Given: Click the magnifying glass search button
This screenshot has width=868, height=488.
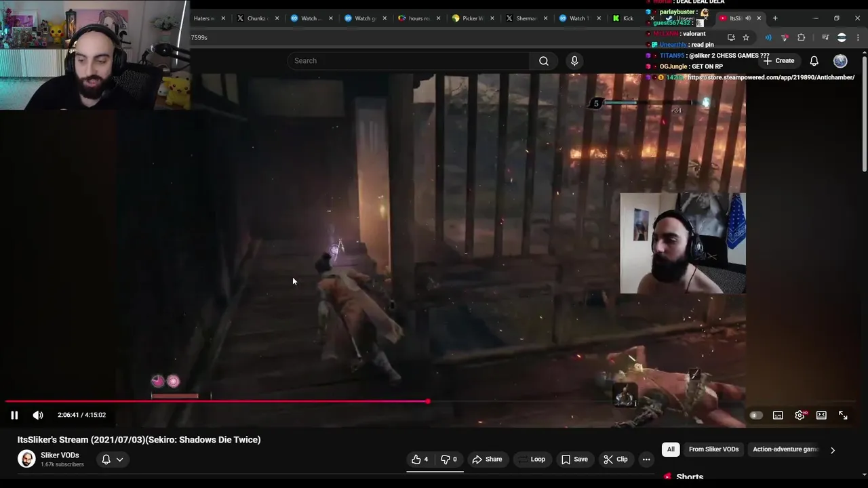Looking at the screenshot, I should point(544,61).
